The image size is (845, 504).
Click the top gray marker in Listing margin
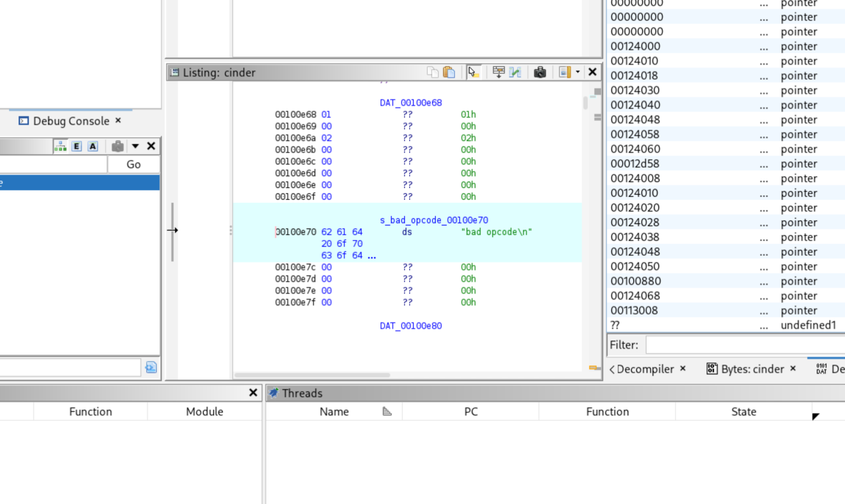coord(597,92)
